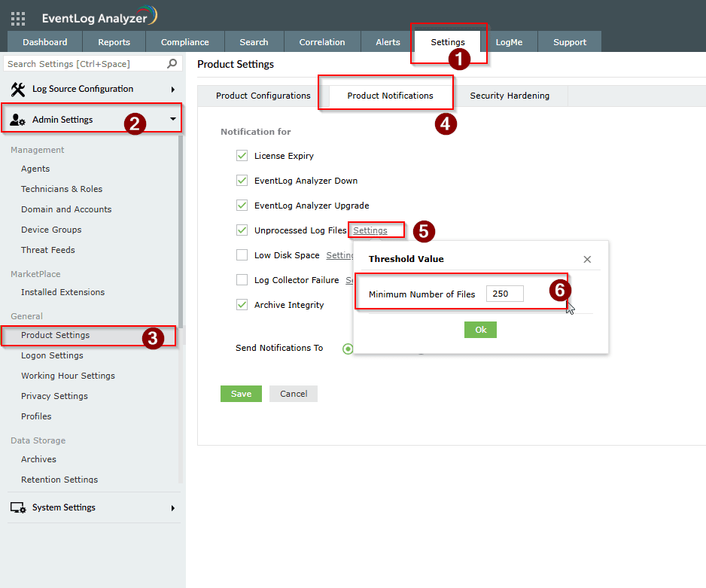
Task: Open the Search tab
Action: (254, 42)
